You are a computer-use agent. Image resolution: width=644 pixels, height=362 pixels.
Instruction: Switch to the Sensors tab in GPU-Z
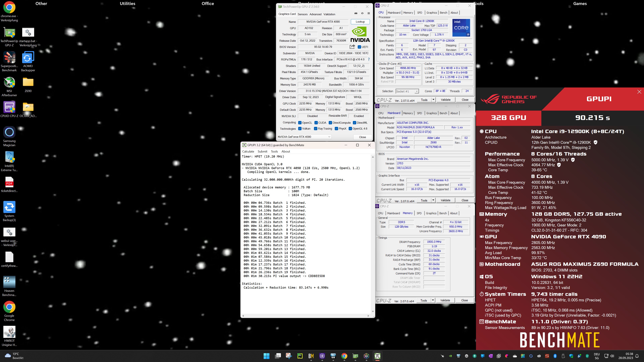303,14
